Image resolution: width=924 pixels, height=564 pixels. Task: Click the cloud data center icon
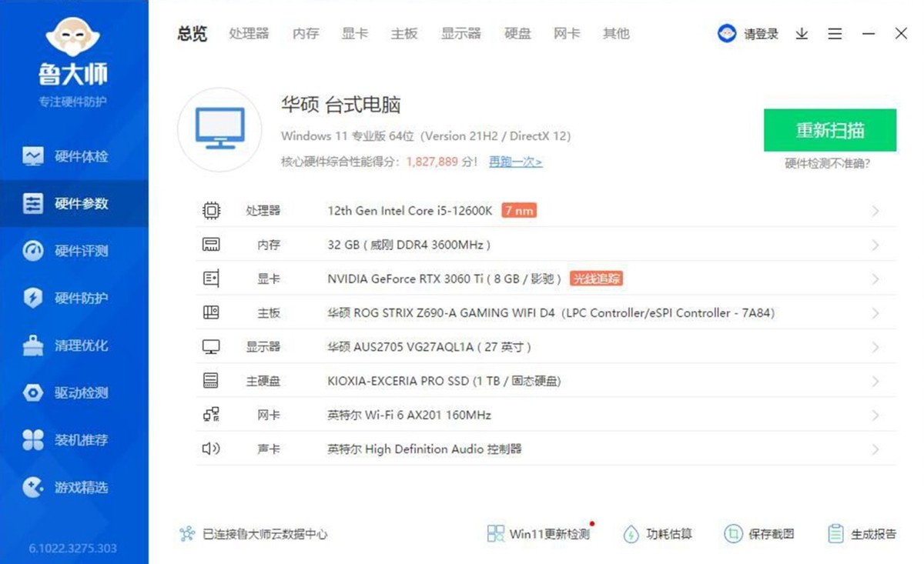[x=187, y=533]
